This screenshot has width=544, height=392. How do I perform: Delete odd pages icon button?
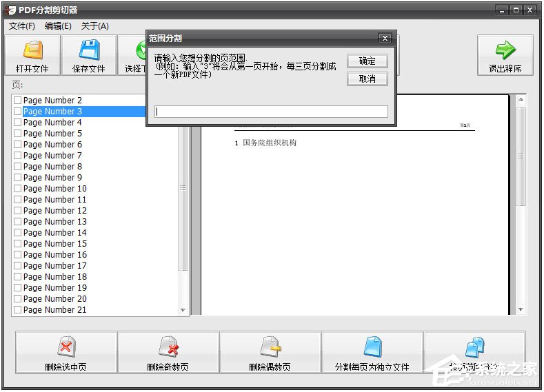[168, 353]
